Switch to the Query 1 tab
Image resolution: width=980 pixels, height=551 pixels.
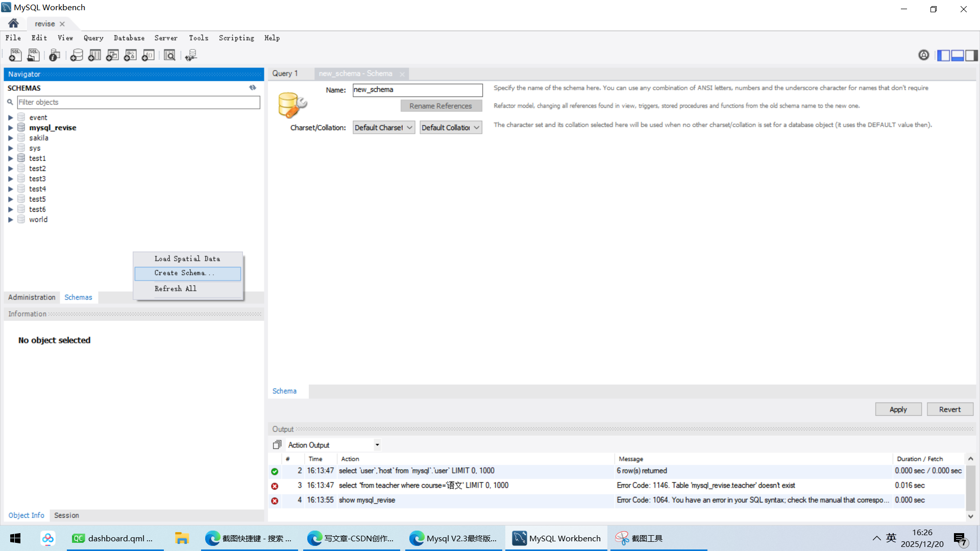coord(285,73)
